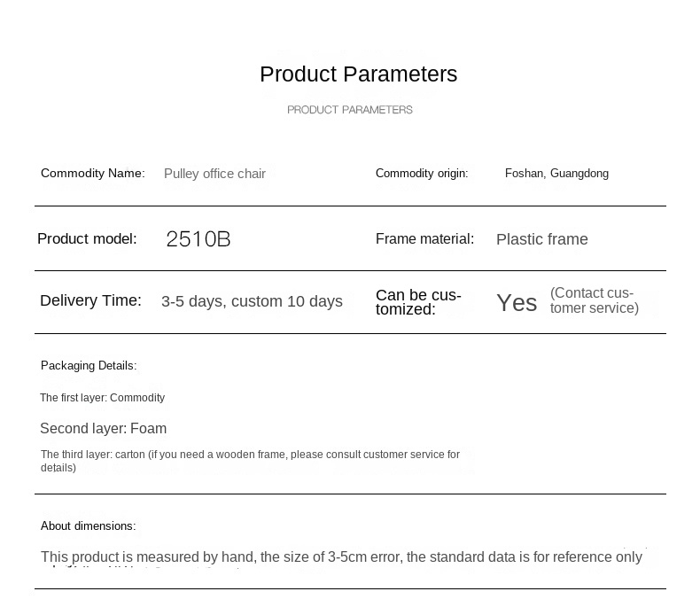Click the third layer carton description
This screenshot has height=607, width=700.
pos(250,461)
